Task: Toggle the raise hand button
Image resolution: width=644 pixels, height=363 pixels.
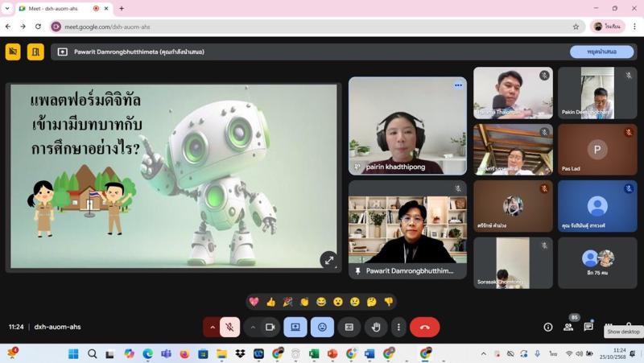Action: coord(376,327)
